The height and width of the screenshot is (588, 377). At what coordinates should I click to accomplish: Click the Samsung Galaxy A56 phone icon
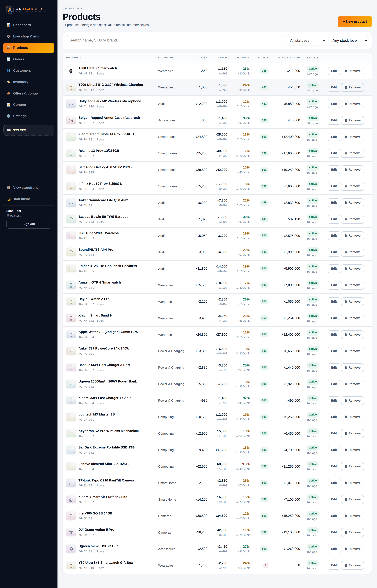[71, 170]
